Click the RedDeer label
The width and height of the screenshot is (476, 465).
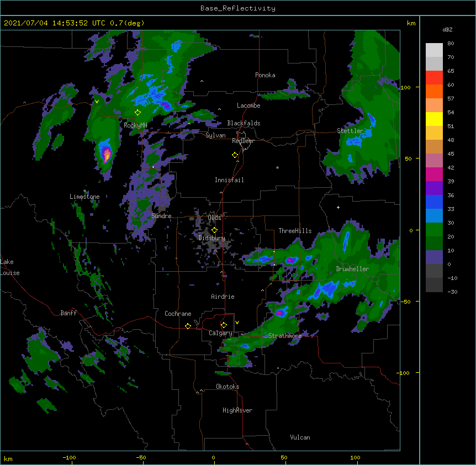coord(243,141)
